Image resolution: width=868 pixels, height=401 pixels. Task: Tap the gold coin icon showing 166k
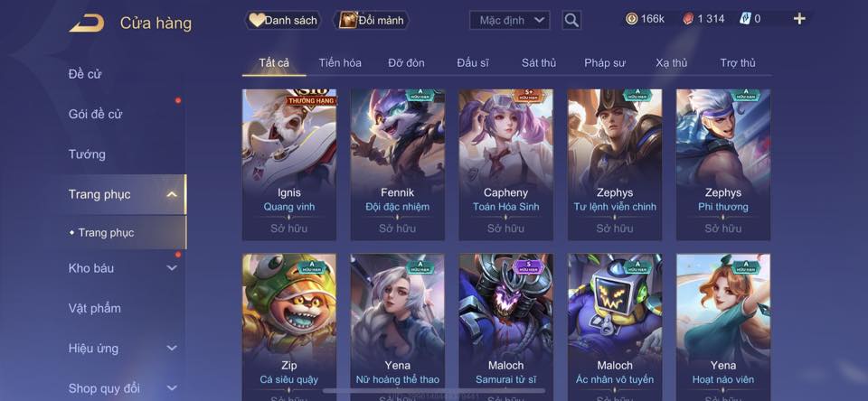[x=632, y=19]
